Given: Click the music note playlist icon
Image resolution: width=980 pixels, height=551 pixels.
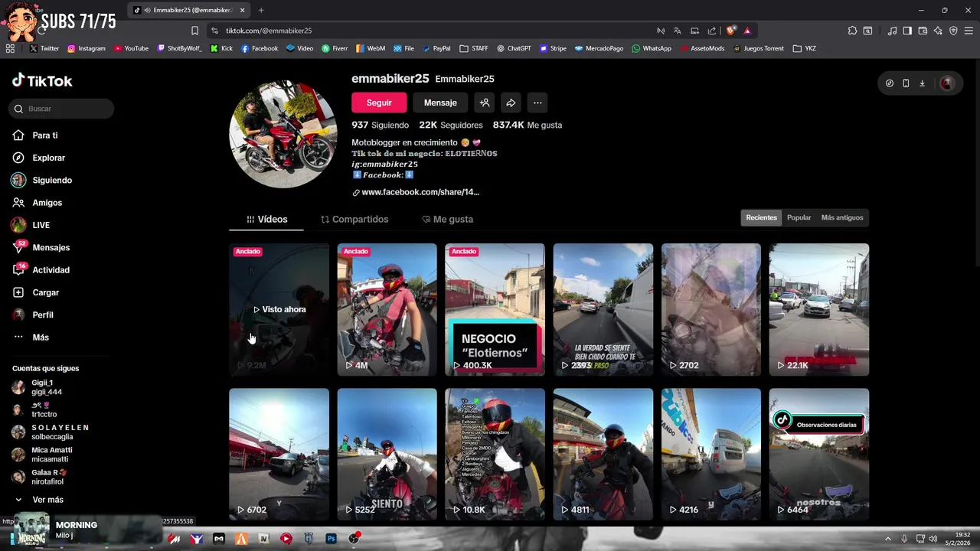Looking at the screenshot, I should point(892,31).
